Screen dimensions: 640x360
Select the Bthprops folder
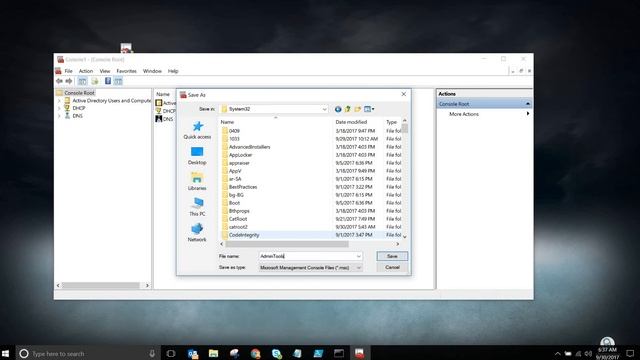pyautogui.click(x=239, y=211)
